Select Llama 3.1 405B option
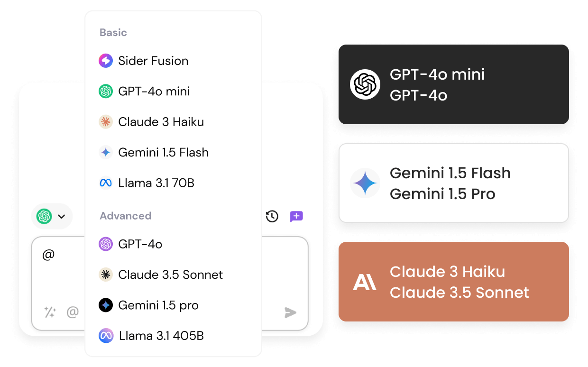 click(x=160, y=336)
